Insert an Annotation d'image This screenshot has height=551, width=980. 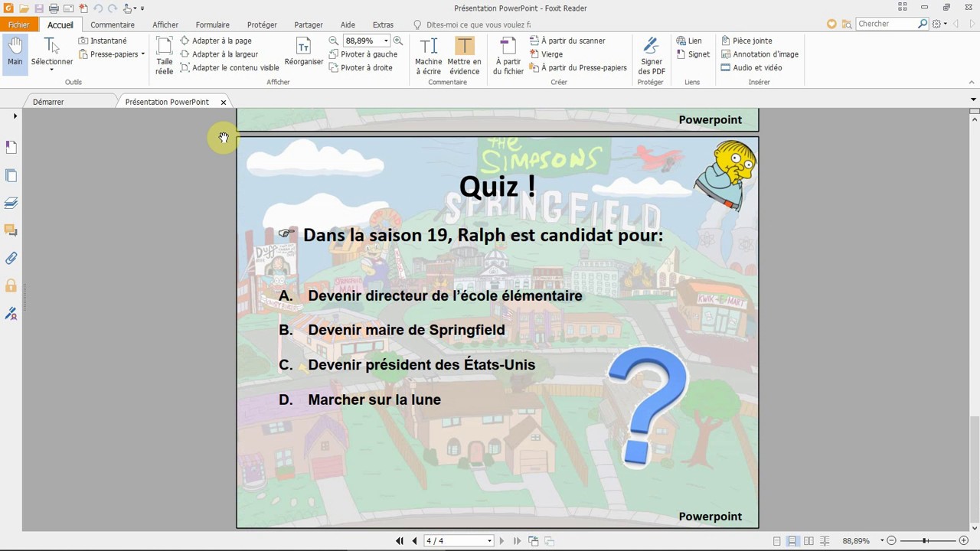click(x=759, y=54)
